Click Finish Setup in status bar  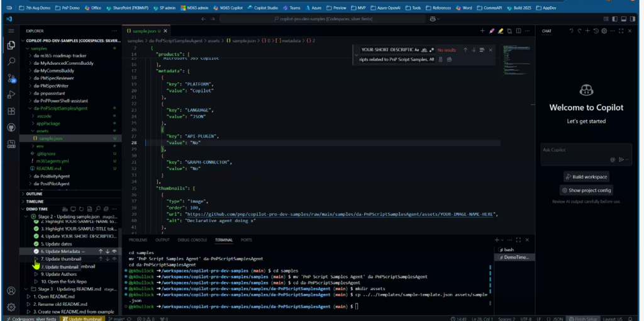pos(583,318)
